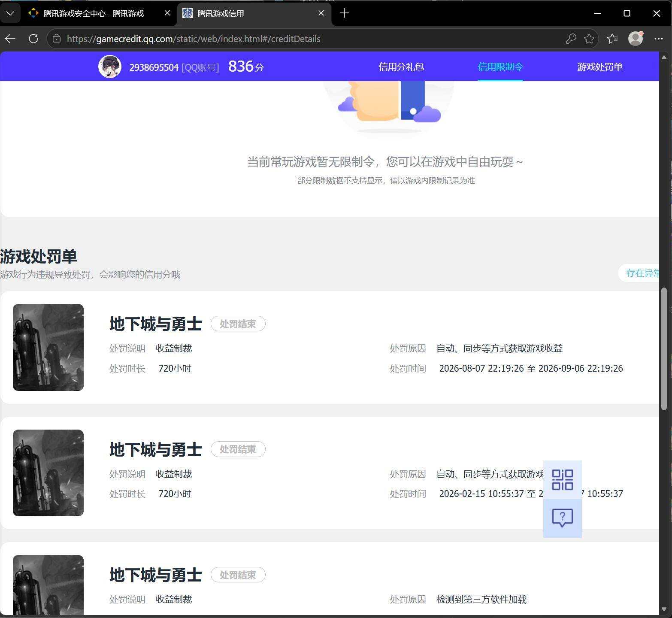This screenshot has height=618, width=672.
Task: Open the favorites list icon
Action: point(612,39)
